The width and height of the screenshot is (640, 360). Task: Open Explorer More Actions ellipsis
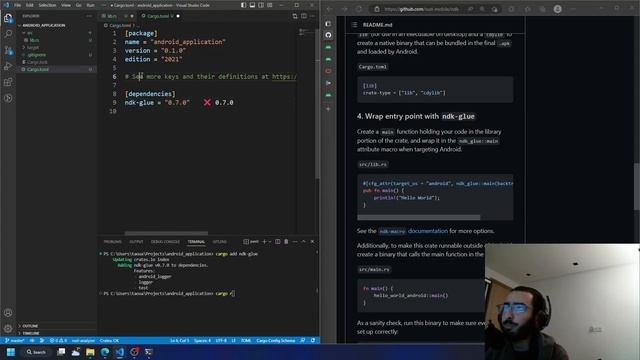(x=89, y=16)
